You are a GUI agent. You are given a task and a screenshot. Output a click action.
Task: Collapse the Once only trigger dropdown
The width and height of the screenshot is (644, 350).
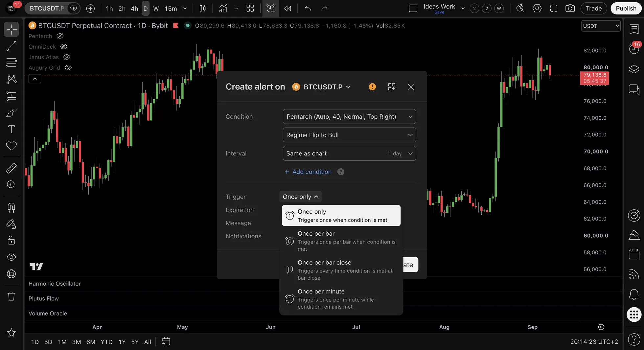pos(300,197)
